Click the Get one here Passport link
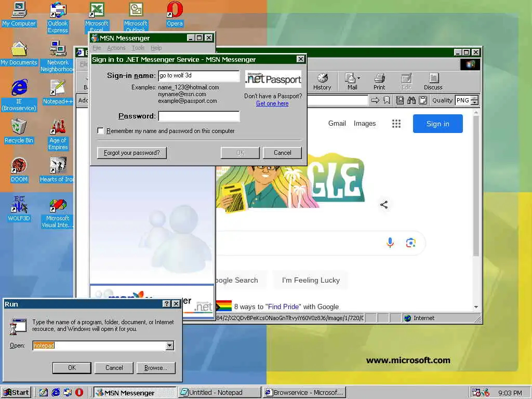Viewport: 532px width, 399px height. pos(272,103)
